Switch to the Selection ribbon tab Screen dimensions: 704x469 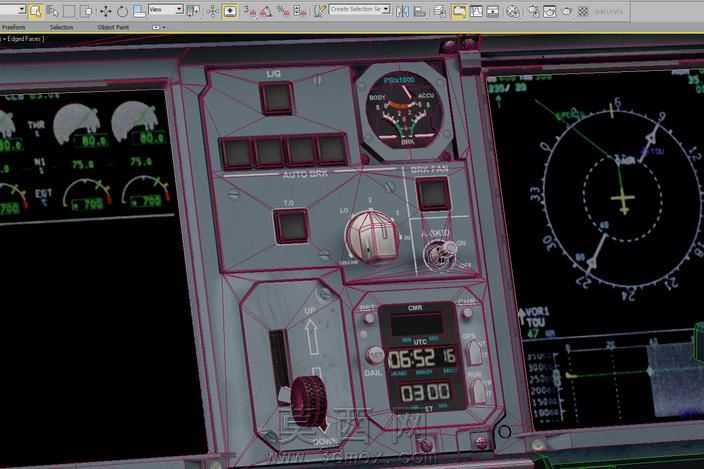62,27
